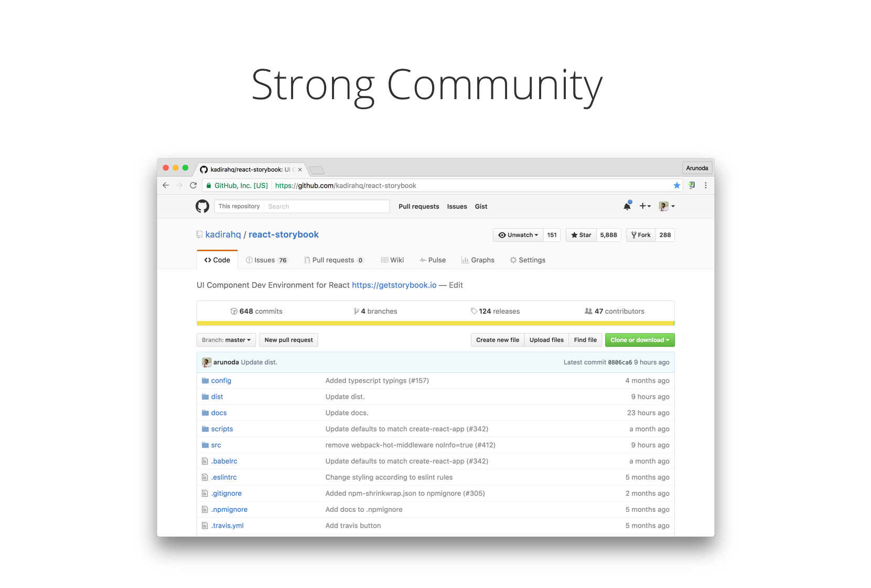The image size is (871, 588).
Task: View the 648 commits
Action: pyautogui.click(x=256, y=312)
